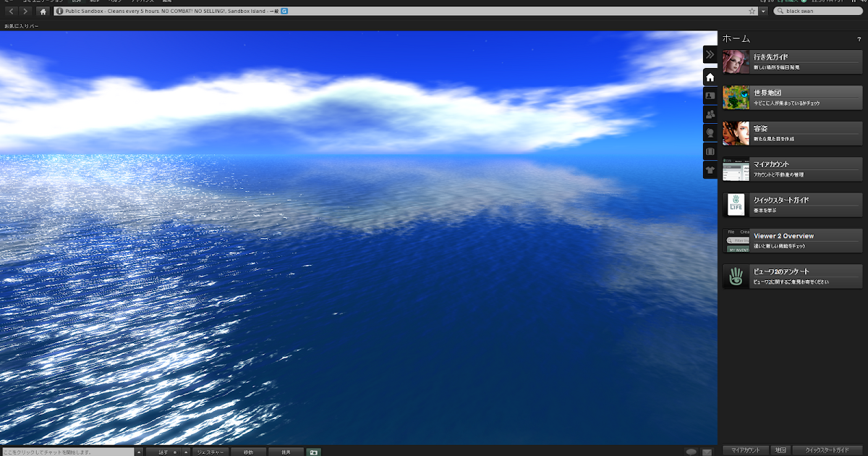Open the 世界地図 world map card
868x456 pixels.
[x=792, y=97]
